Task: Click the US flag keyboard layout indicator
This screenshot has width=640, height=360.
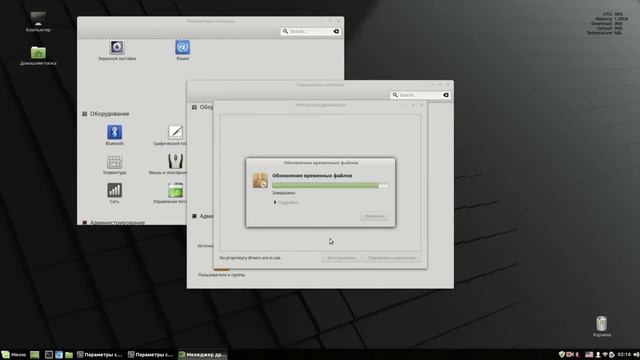Action: 589,354
